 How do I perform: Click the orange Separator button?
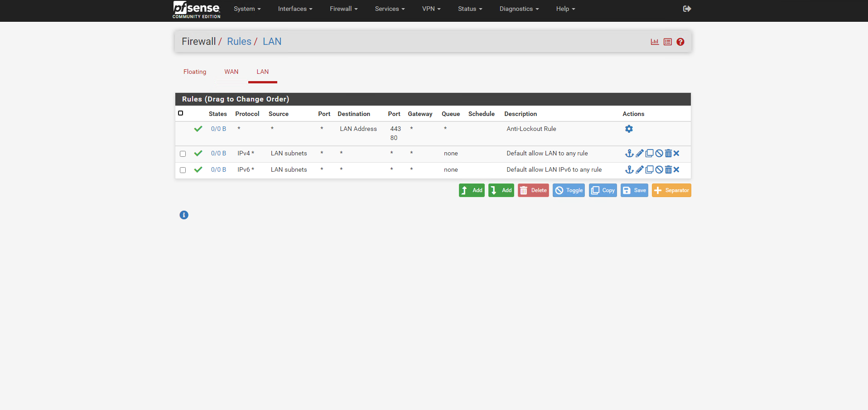(671, 190)
